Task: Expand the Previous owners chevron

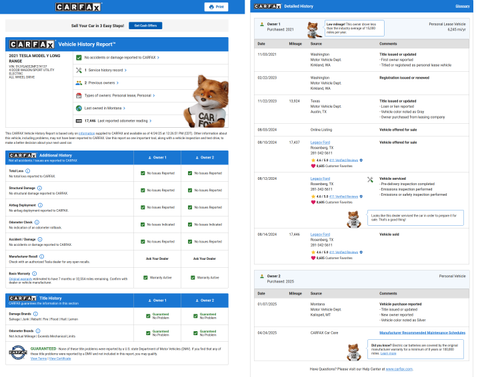Action: pos(118,83)
